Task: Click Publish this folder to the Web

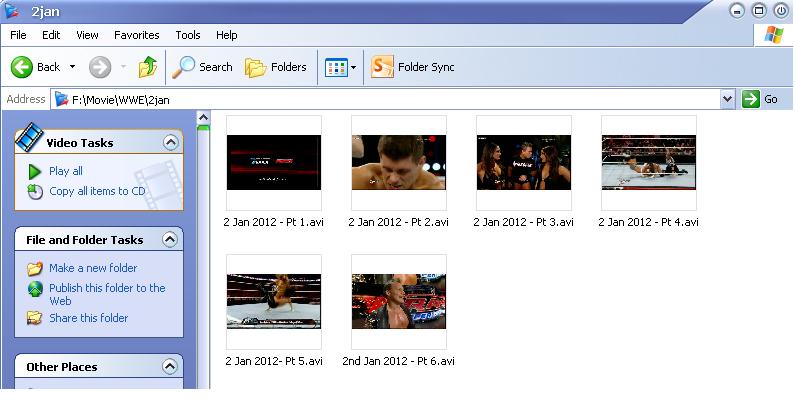Action: 107,294
